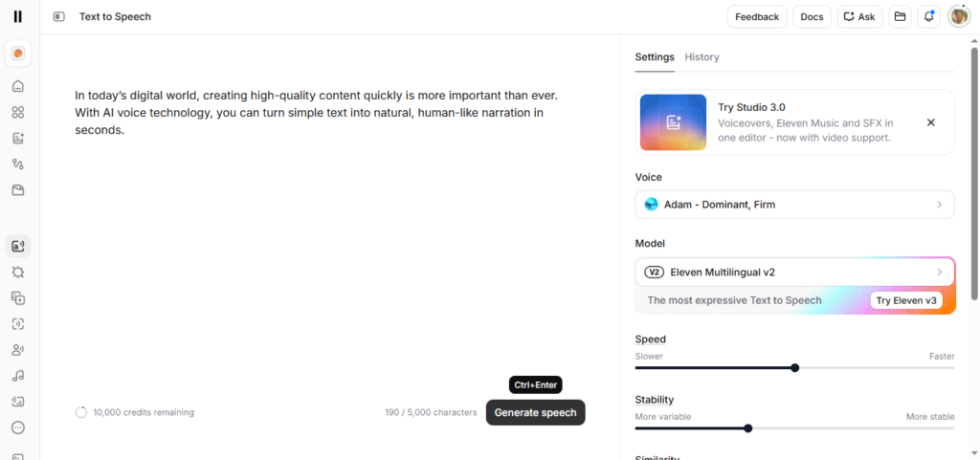Toggle the sidebar panel collapse button
Image resolution: width=980 pixels, height=460 pixels.
(x=59, y=16)
